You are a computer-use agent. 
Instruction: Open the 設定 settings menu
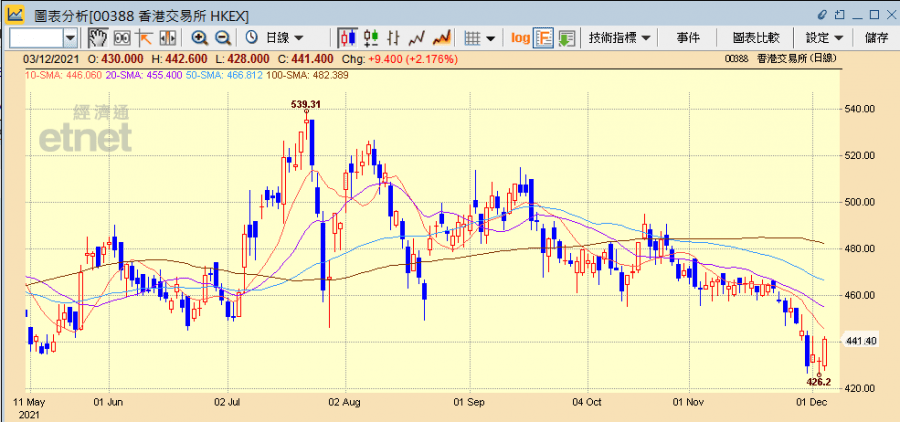click(x=824, y=38)
